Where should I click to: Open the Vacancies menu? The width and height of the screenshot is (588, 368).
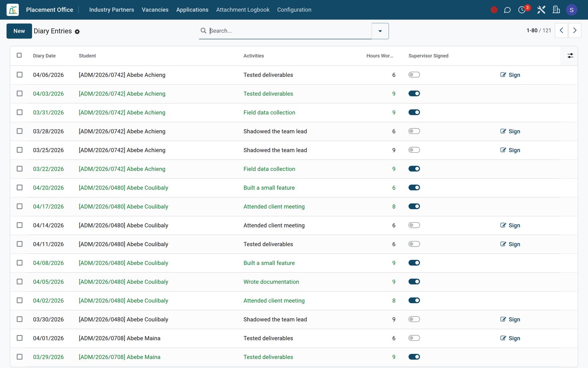pos(155,10)
